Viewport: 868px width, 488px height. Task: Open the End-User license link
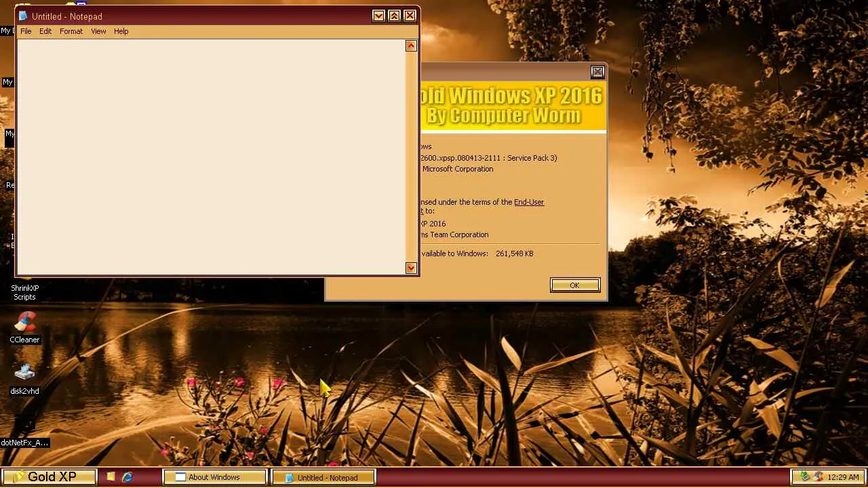[529, 202]
